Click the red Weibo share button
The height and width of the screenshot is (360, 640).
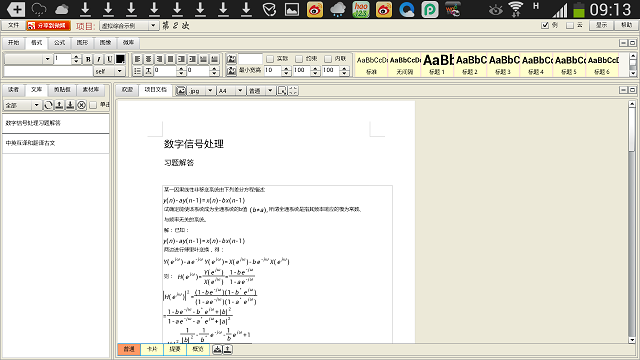click(49, 25)
